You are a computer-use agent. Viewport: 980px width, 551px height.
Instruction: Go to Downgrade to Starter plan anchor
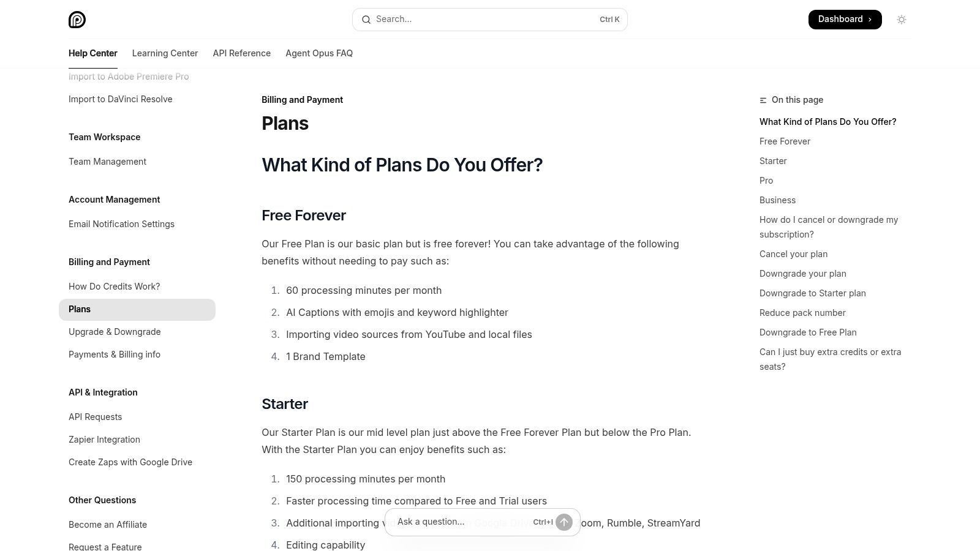812,293
